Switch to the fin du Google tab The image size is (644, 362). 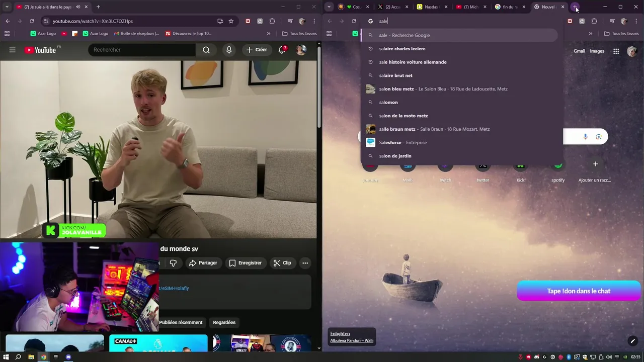(510, 7)
